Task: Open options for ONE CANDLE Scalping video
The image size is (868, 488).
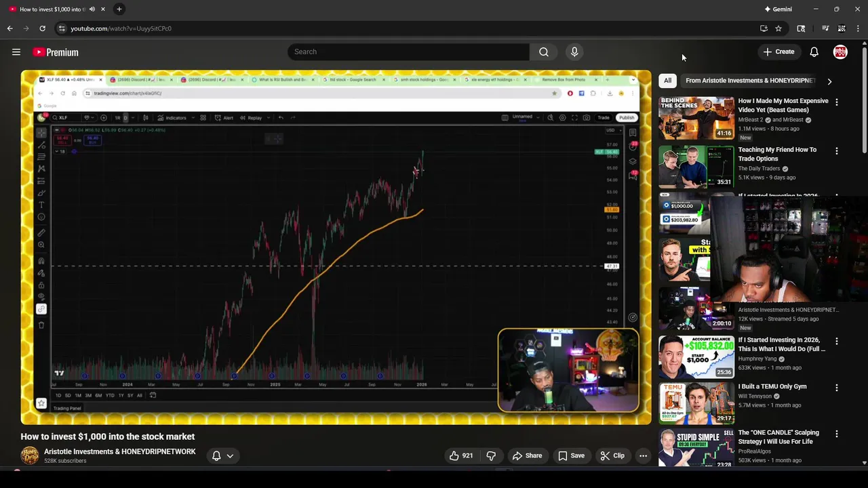Action: [x=836, y=434]
